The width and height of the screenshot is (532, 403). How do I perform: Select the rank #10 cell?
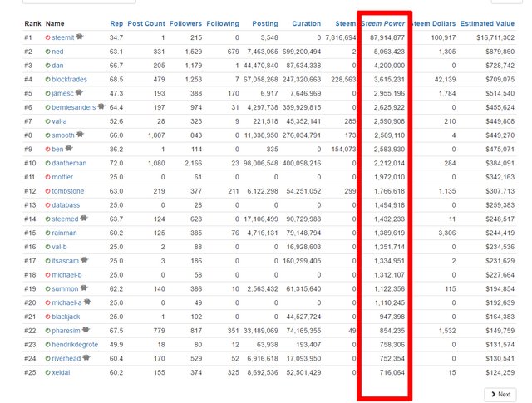30,163
